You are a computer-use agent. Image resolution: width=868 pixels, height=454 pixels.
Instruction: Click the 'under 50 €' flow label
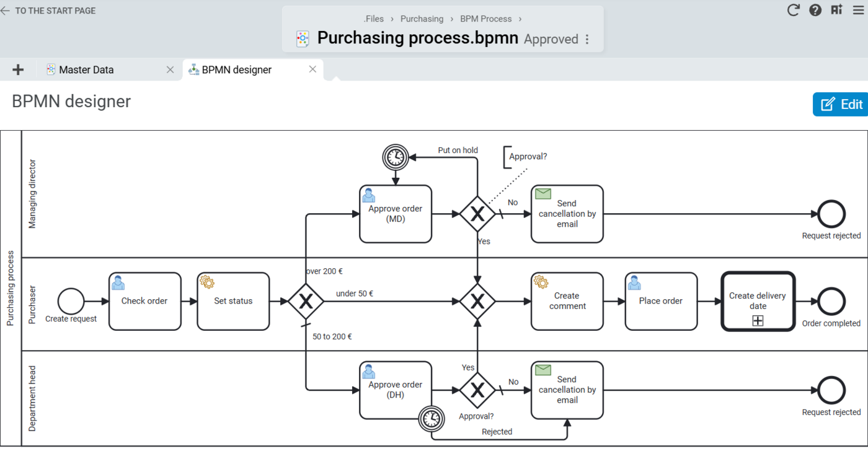pos(355,294)
